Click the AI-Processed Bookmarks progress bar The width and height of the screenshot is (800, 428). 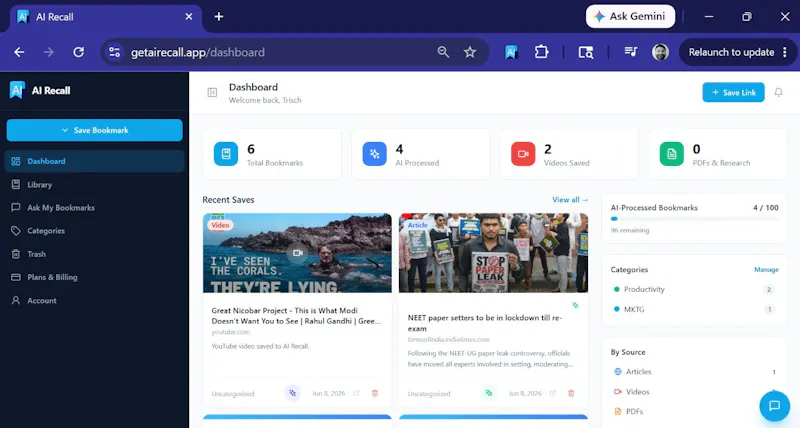coord(695,219)
